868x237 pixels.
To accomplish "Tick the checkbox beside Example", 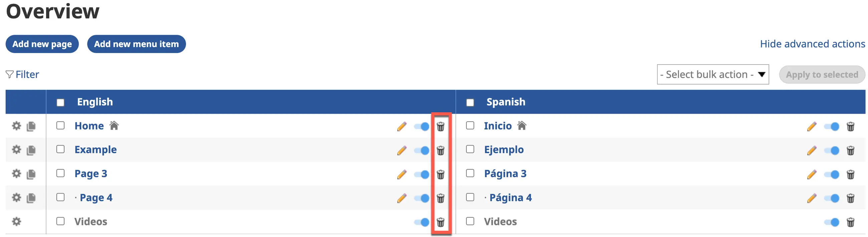I will point(60,149).
